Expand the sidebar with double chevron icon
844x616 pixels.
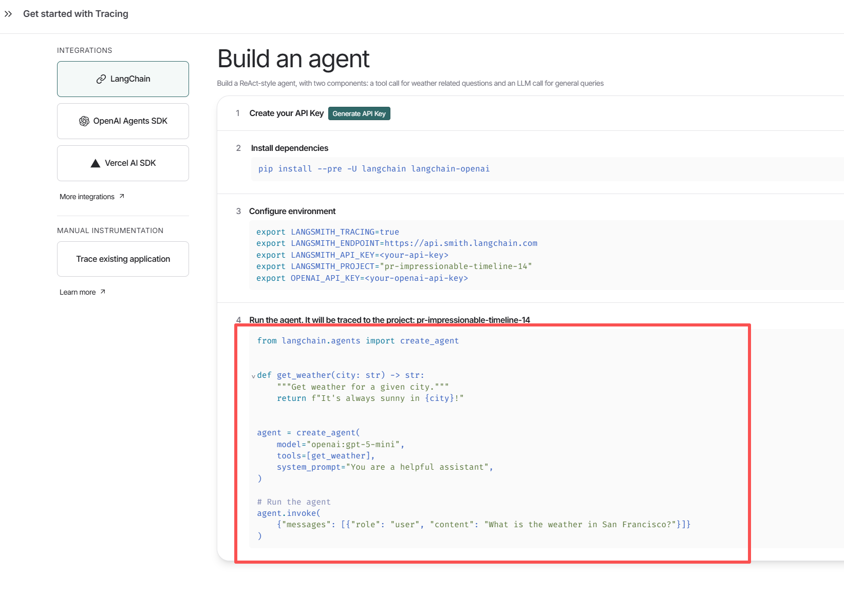pos(8,14)
